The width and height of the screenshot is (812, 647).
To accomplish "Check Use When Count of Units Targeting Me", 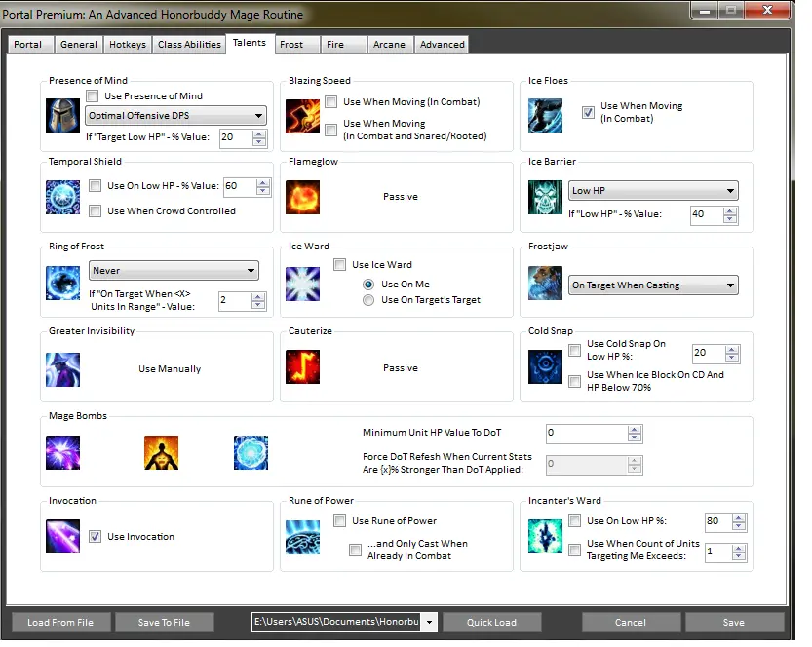I will point(574,550).
